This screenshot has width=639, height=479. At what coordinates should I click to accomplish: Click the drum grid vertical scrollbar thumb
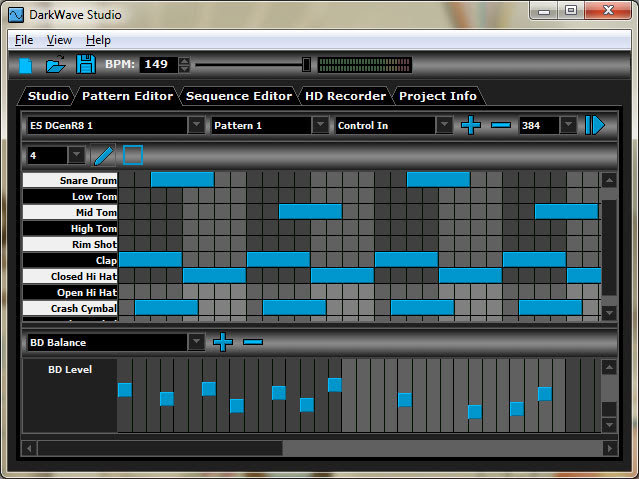click(x=609, y=247)
